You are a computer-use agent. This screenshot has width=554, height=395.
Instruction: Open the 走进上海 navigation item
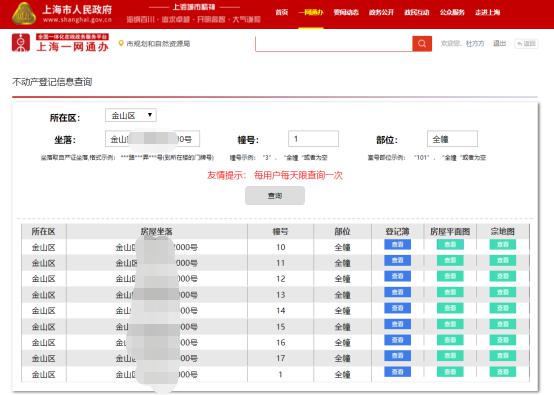pos(487,12)
